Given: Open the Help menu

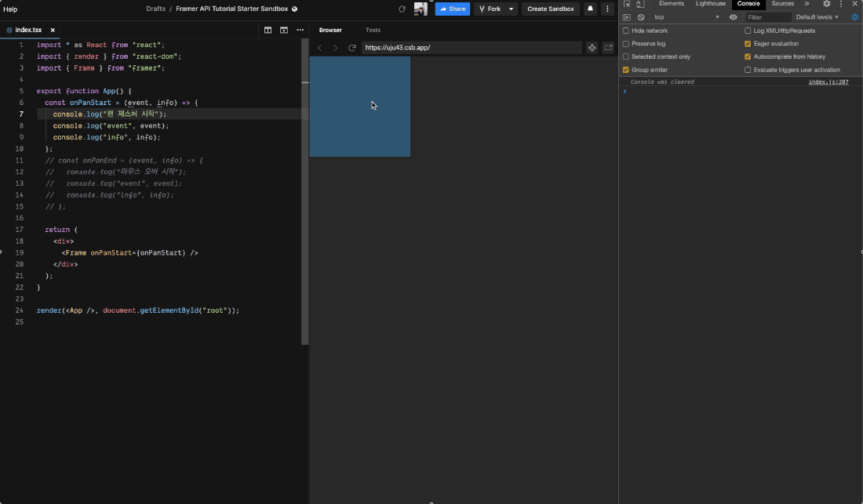Looking at the screenshot, I should [10, 9].
